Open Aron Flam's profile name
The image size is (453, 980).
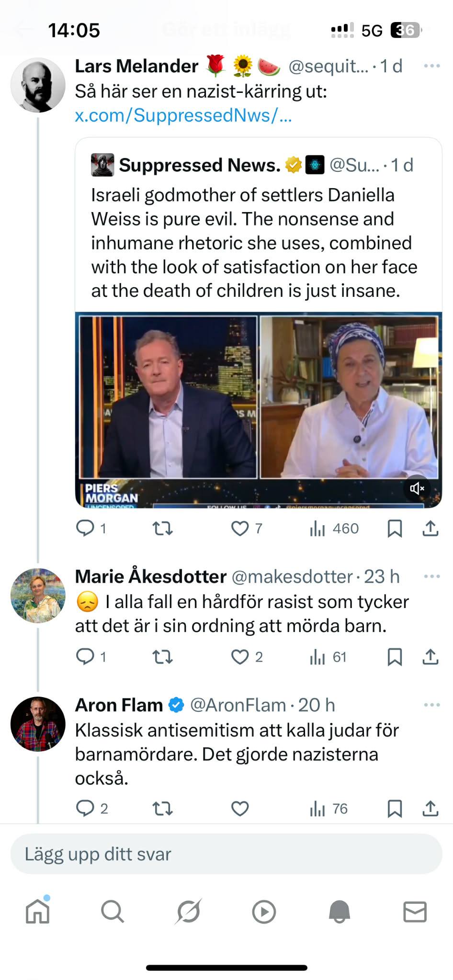coord(119,705)
